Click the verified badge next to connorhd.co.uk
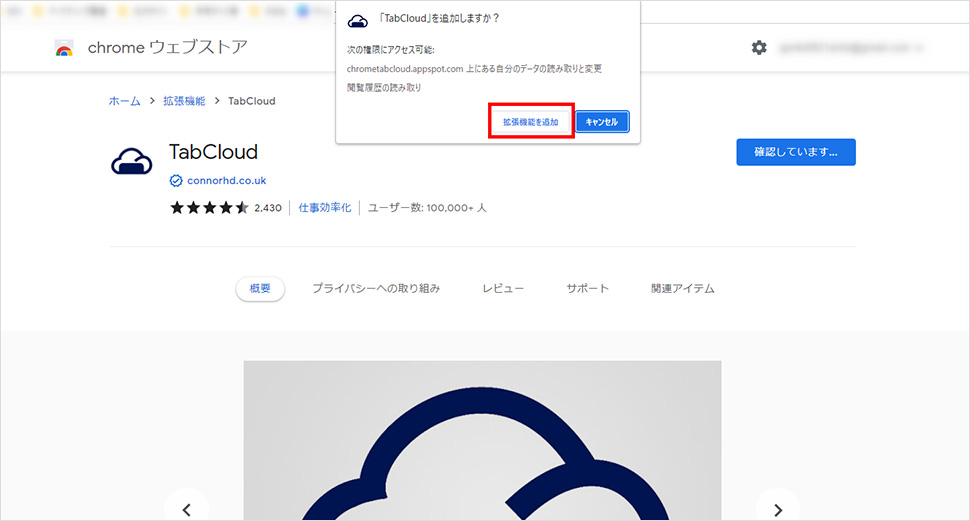 tap(176, 181)
